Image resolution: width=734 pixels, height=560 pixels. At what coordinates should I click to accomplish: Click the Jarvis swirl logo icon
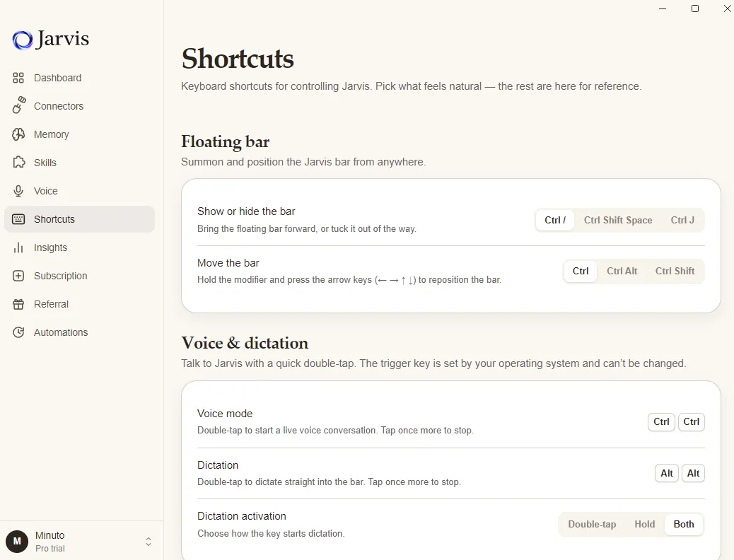[x=23, y=40]
